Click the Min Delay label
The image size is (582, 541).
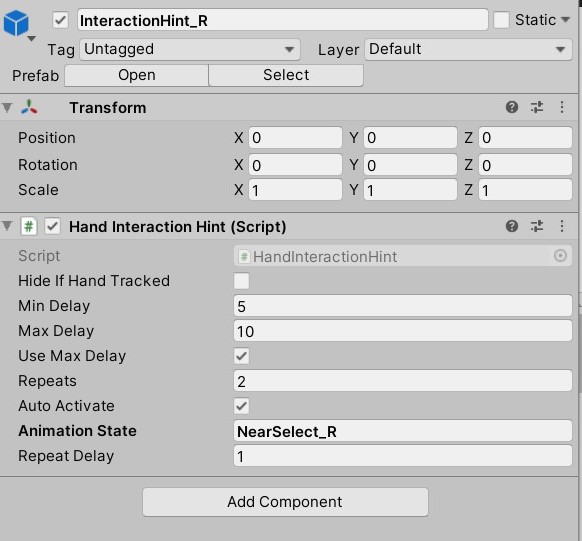(x=54, y=306)
